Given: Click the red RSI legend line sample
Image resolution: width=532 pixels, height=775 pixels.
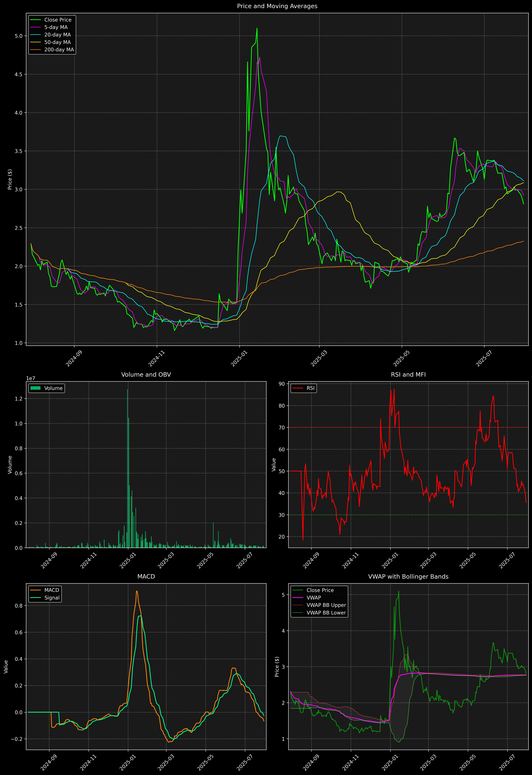Looking at the screenshot, I should click(298, 388).
